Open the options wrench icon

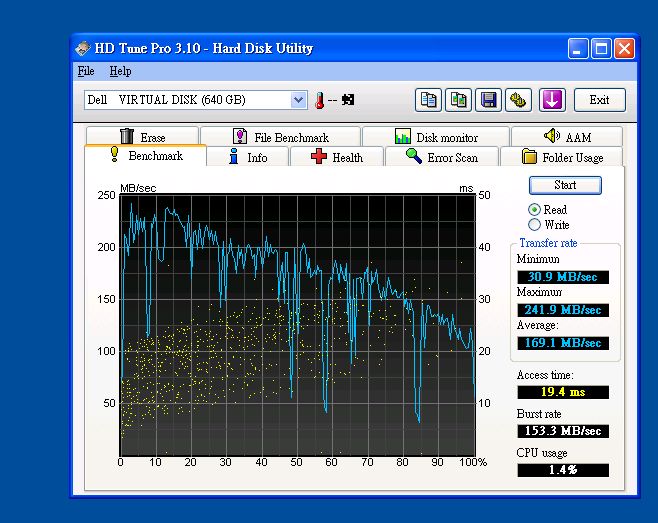tap(518, 100)
